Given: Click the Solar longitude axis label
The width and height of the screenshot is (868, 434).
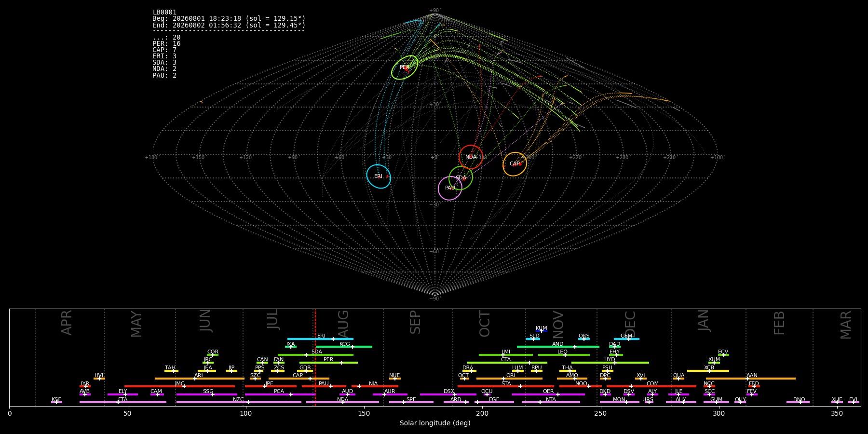Looking at the screenshot, I should [435, 423].
